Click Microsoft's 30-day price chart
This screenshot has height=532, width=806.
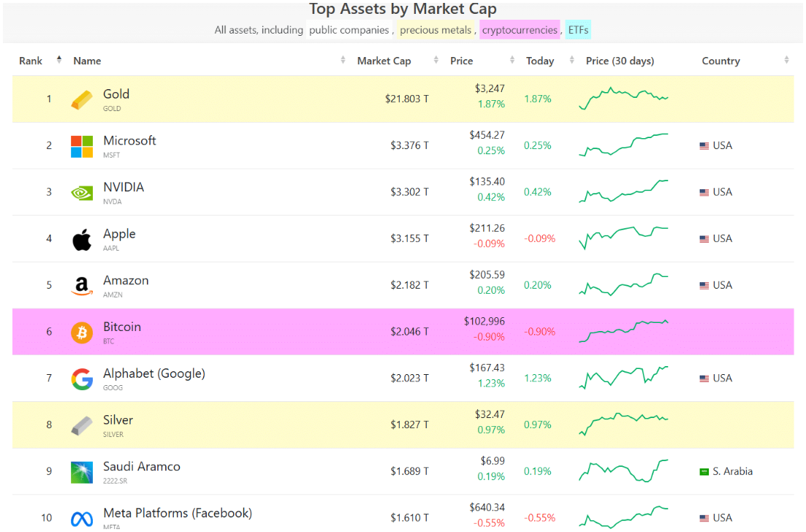(623, 145)
